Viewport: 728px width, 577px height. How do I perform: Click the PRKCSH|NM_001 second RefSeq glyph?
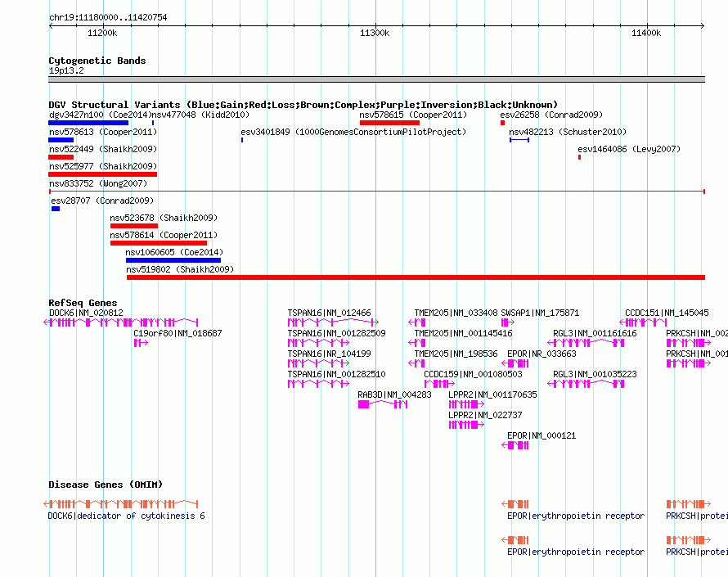pyautogui.click(x=689, y=363)
